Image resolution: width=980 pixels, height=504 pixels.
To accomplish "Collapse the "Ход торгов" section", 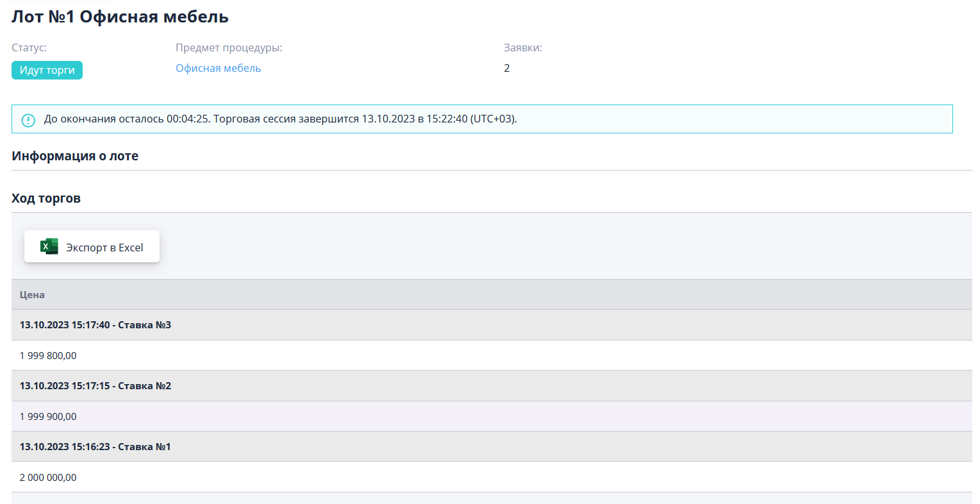I will [45, 197].
